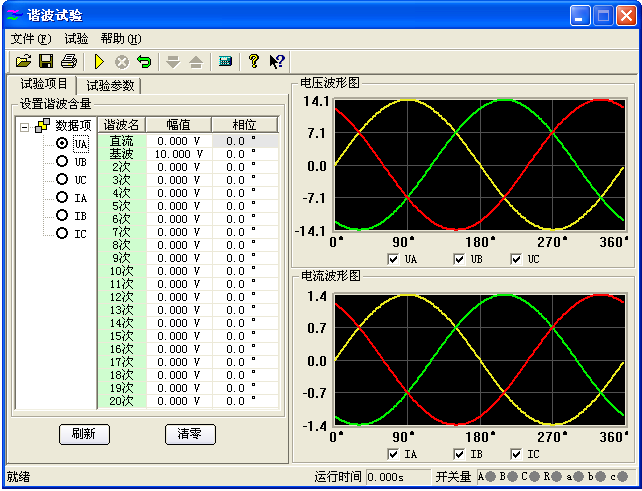642x491 pixels.
Task: Select the IA radio button
Action: pyautogui.click(x=62, y=197)
